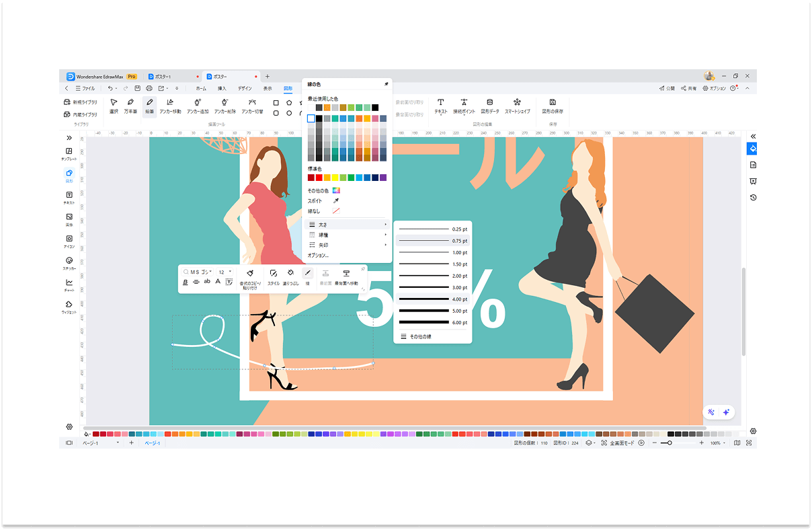The height and width of the screenshot is (530, 812).
Task: Click その他の線 more lines option
Action: tap(419, 336)
